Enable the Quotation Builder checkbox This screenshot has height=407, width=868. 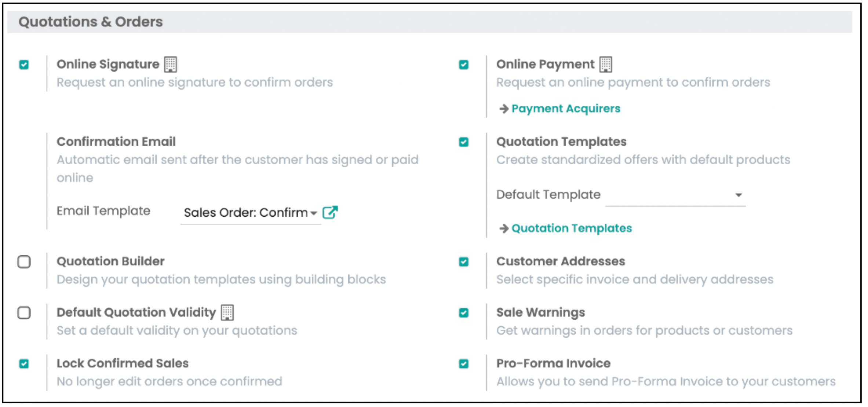pyautogui.click(x=24, y=262)
